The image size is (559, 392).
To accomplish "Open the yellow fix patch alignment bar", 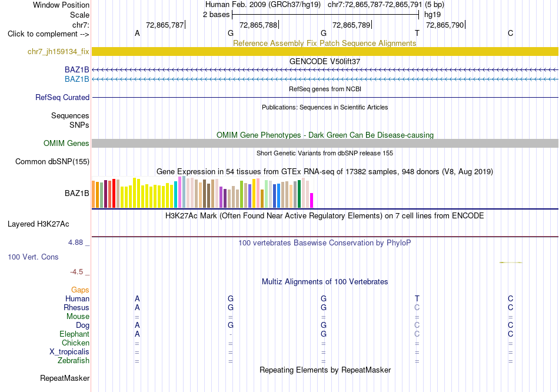I will (325, 51).
